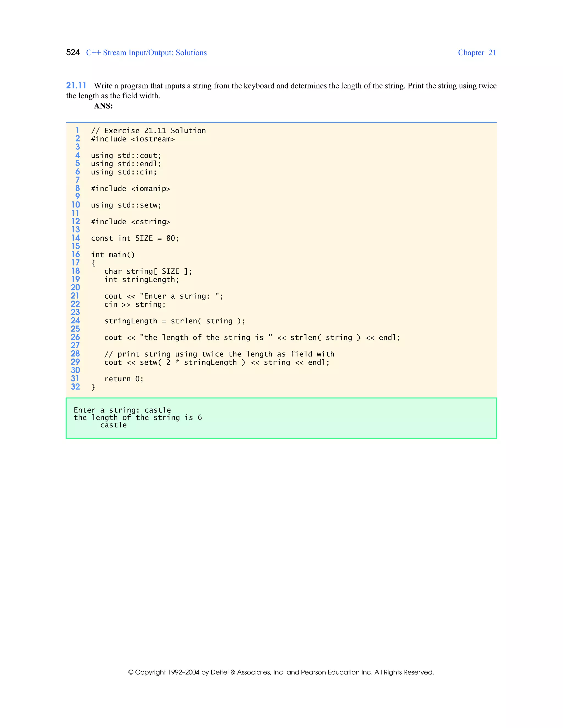Click the sentence 'the length as the field width.'
The width and height of the screenshot is (563, 728).
pos(113,96)
